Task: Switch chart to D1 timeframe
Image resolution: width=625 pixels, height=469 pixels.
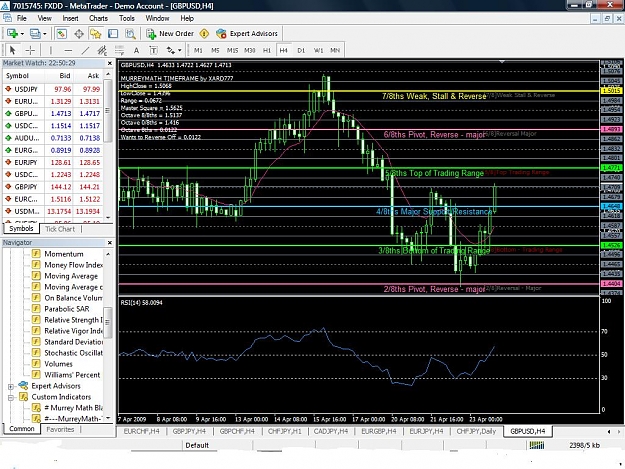Action: tap(301, 50)
